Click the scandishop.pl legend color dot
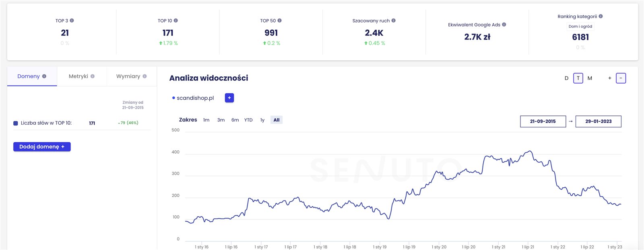The image size is (644, 250). [x=173, y=98]
